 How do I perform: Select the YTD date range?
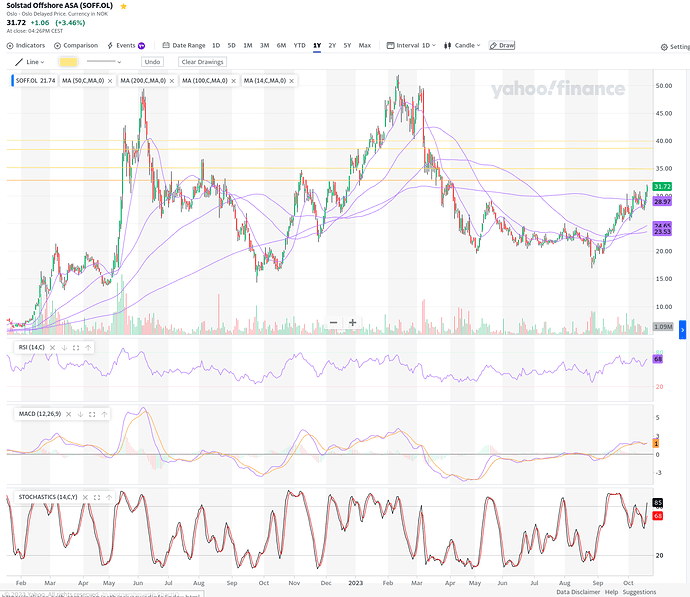click(x=300, y=45)
